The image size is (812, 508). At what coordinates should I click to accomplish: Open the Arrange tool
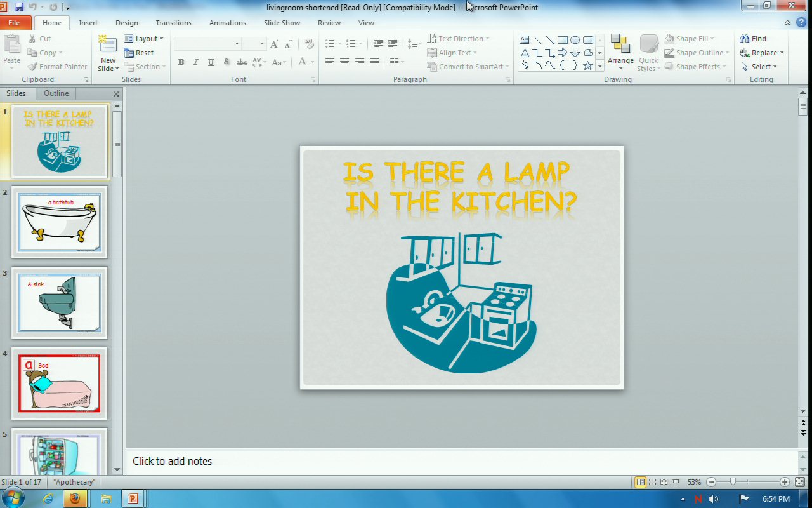click(x=620, y=51)
